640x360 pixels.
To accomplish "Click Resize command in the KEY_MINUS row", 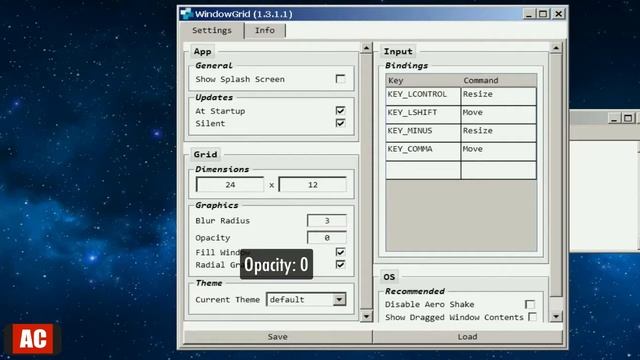I will click(498, 133).
